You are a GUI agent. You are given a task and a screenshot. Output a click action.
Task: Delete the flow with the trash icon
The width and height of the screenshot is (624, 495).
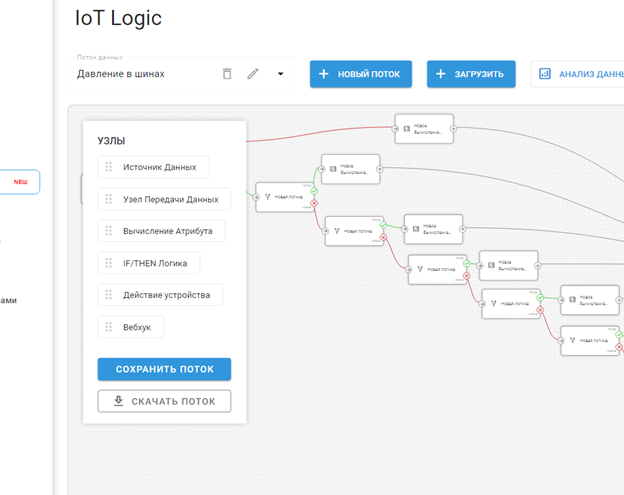(x=227, y=74)
